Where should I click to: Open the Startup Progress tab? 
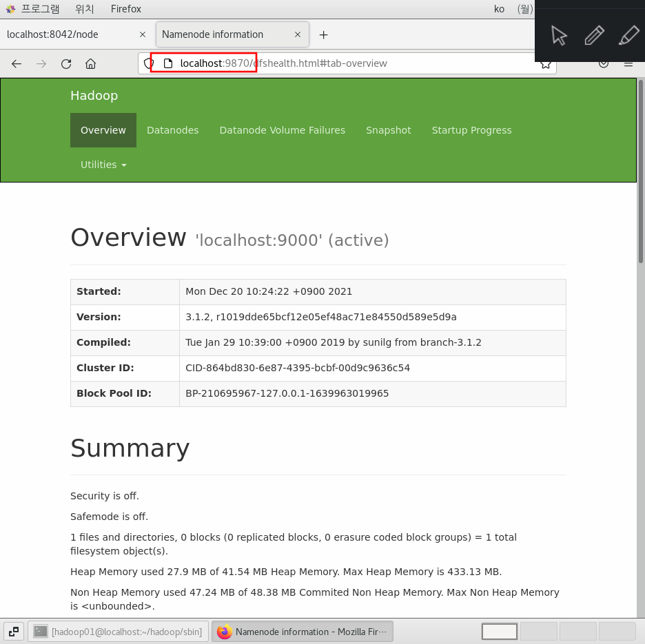(x=471, y=130)
